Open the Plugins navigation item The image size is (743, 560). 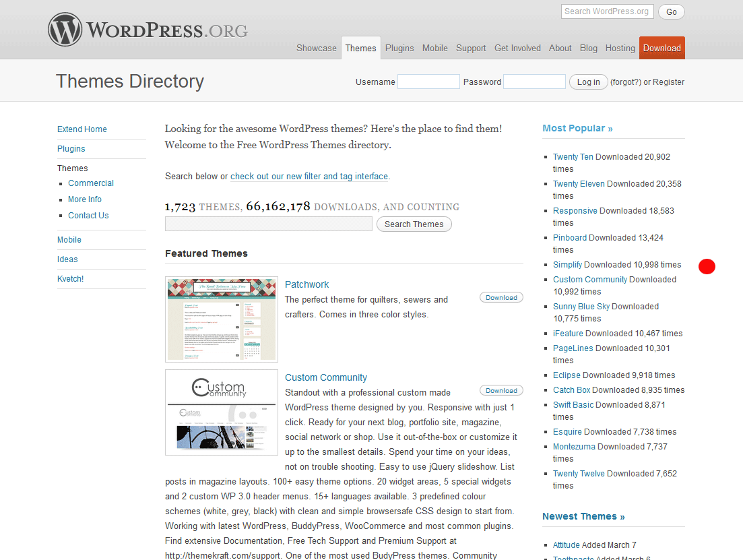[x=399, y=48]
